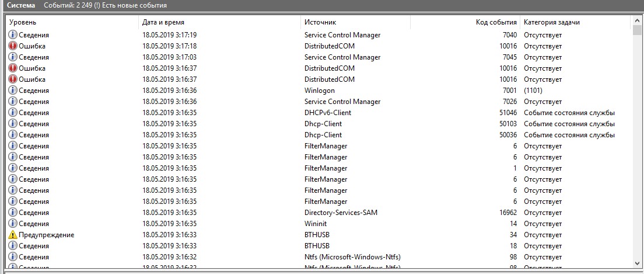The image size is (644, 274).
Task: Click event code 7001
Action: coord(510,91)
